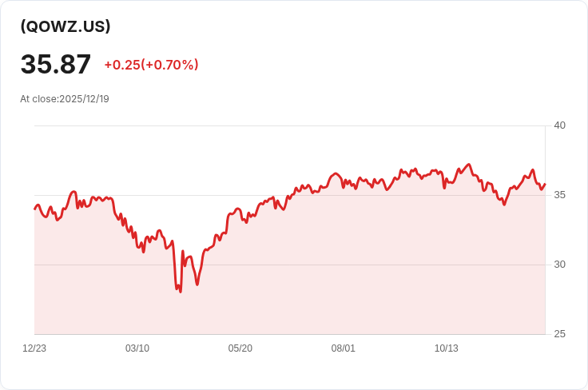
Task: Select the 12/23 date axis label
Action: tap(34, 348)
